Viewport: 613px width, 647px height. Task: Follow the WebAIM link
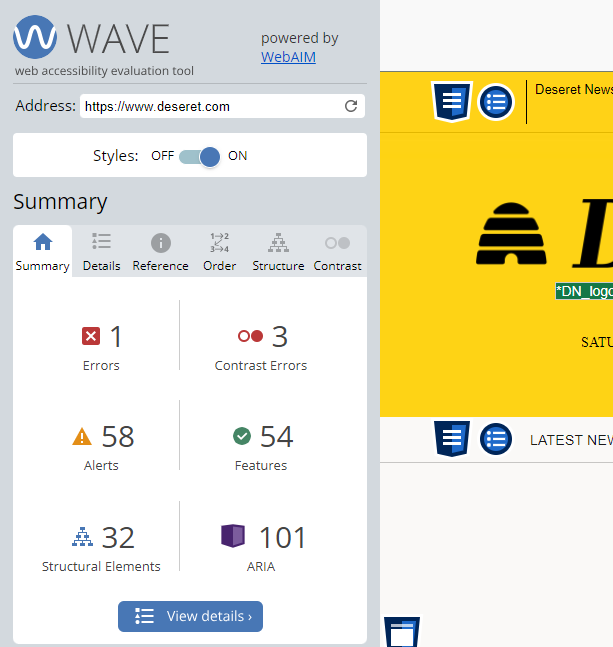[x=288, y=57]
